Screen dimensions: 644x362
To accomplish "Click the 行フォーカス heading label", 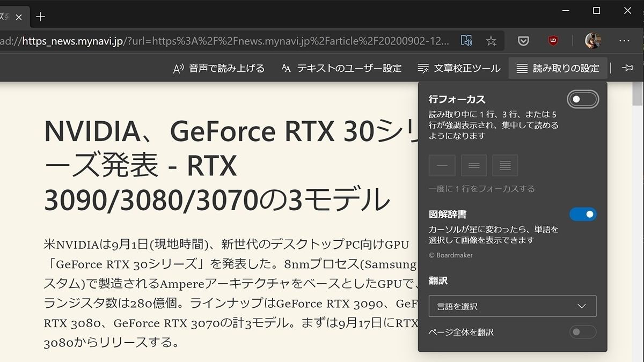I will (x=457, y=99).
